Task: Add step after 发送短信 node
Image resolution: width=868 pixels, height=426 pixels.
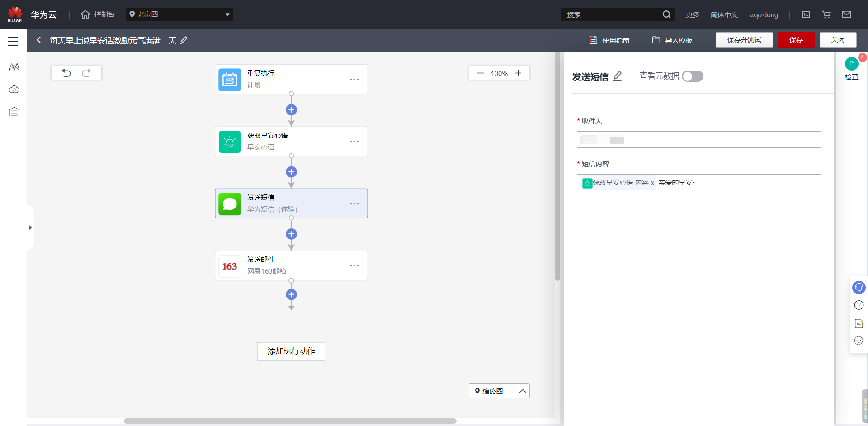Action: 291,234
